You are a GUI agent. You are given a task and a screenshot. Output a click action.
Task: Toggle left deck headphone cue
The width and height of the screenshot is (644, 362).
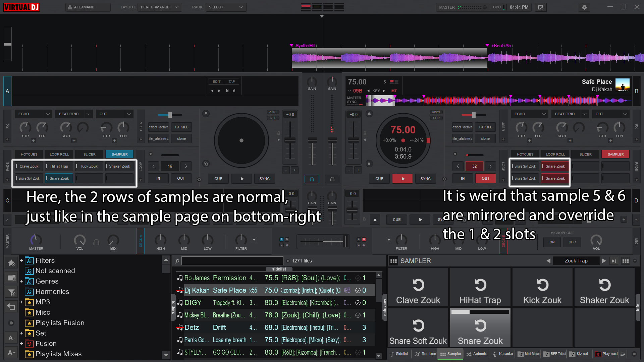(312, 179)
